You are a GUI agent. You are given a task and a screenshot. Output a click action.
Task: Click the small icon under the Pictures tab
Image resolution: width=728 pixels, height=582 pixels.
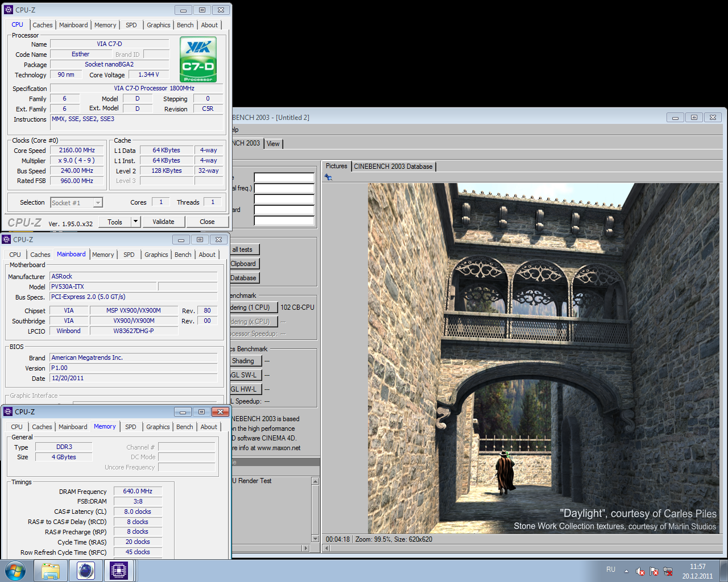coord(328,177)
